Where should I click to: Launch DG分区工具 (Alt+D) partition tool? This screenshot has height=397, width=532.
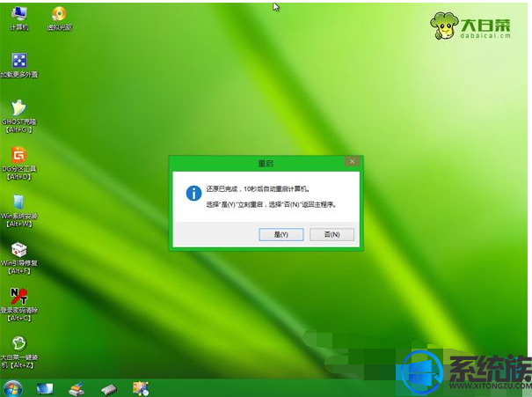(x=19, y=164)
